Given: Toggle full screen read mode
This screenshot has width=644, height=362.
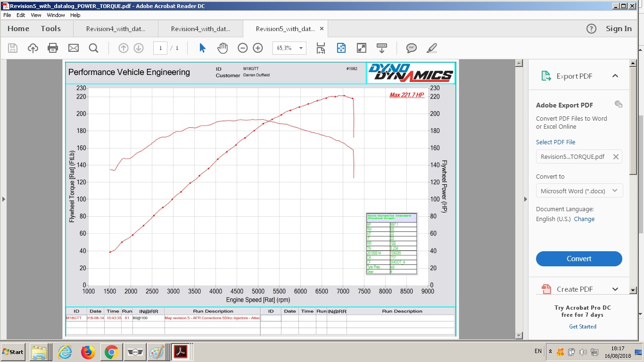Looking at the screenshot, I should [362, 48].
